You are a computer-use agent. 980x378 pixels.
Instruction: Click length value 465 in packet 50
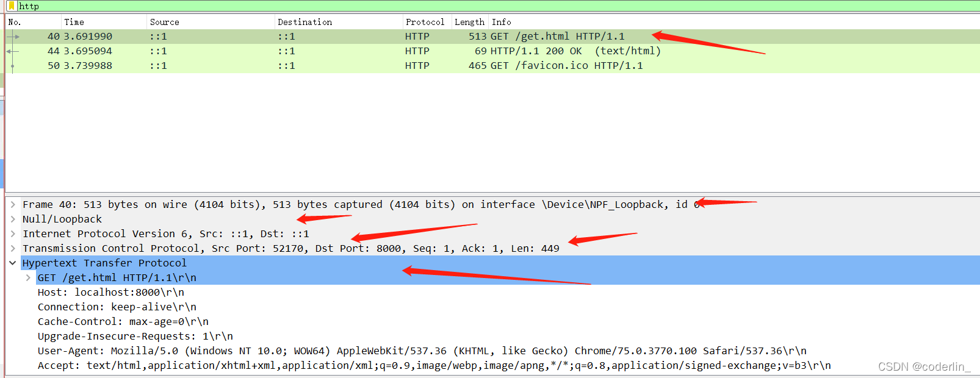477,66
